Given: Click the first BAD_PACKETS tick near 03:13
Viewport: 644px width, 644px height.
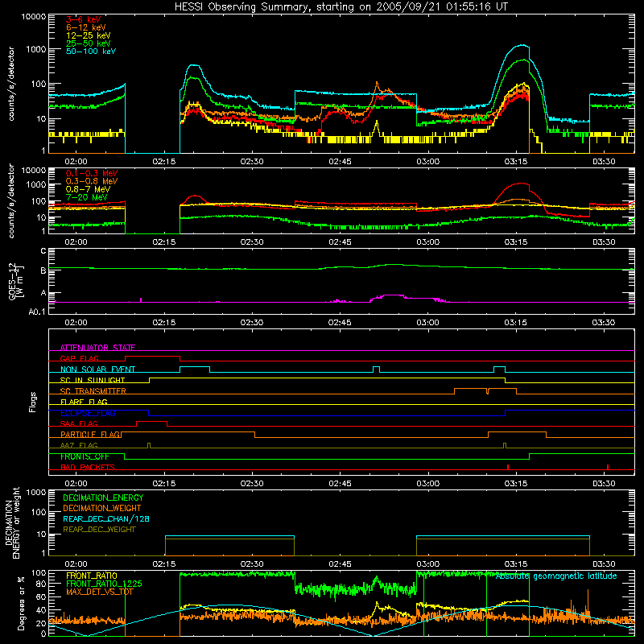Looking at the screenshot, I should point(508,467).
